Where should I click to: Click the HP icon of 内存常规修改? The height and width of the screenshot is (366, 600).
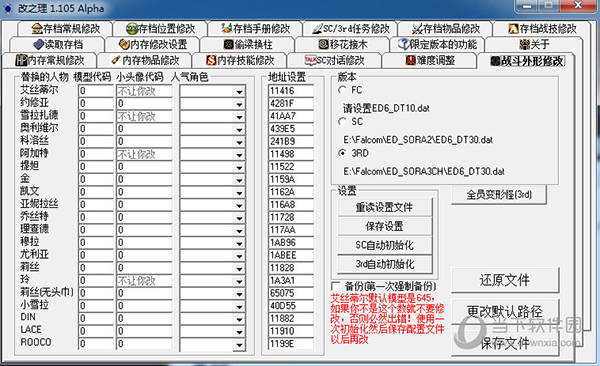(21, 60)
